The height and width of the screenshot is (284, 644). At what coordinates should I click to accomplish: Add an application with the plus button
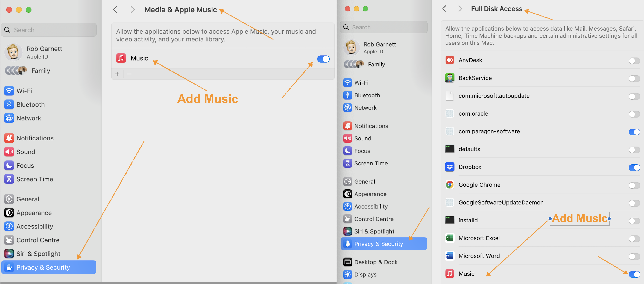coord(117,74)
